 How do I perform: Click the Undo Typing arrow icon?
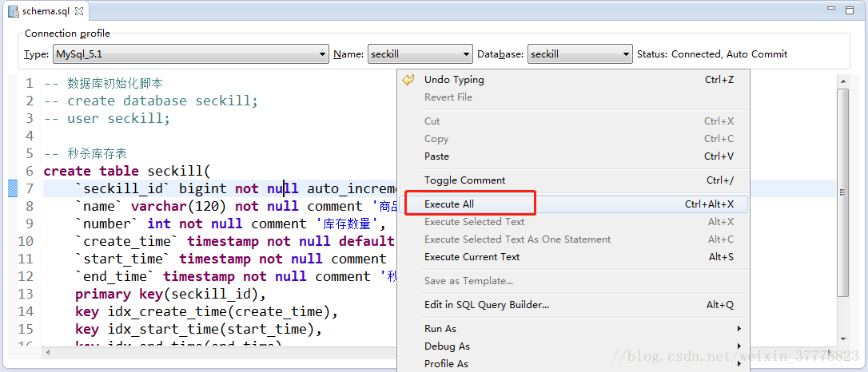(408, 80)
